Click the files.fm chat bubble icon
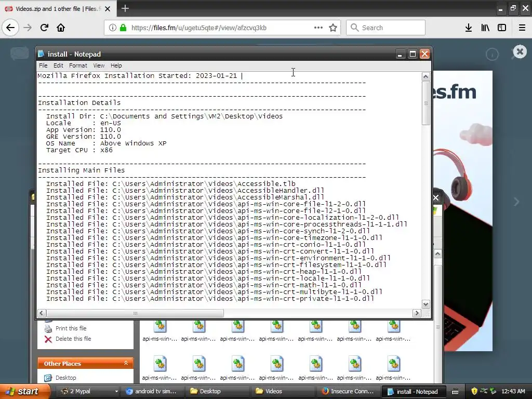532x399 pixels. pos(20,54)
